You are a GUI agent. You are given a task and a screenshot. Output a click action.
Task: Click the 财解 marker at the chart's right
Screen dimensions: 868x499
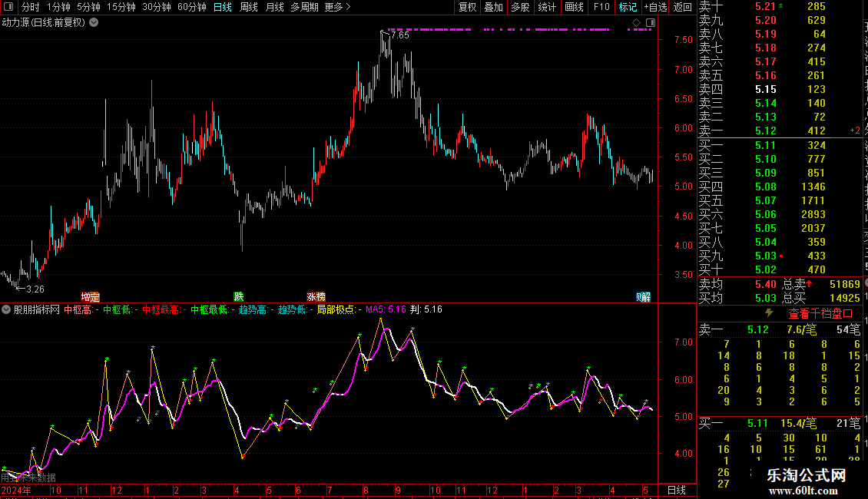click(643, 297)
